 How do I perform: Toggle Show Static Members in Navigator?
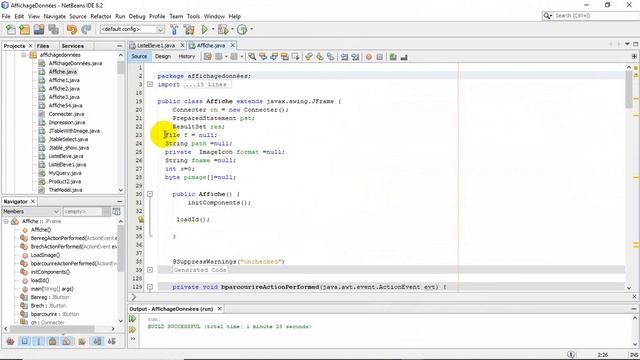pos(39,341)
